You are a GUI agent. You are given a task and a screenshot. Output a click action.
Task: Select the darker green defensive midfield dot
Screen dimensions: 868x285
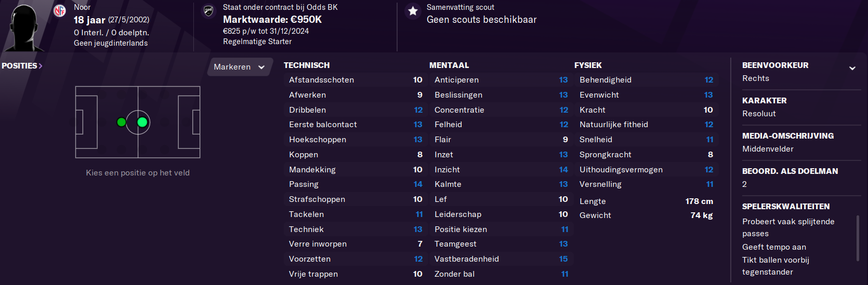coord(121,123)
